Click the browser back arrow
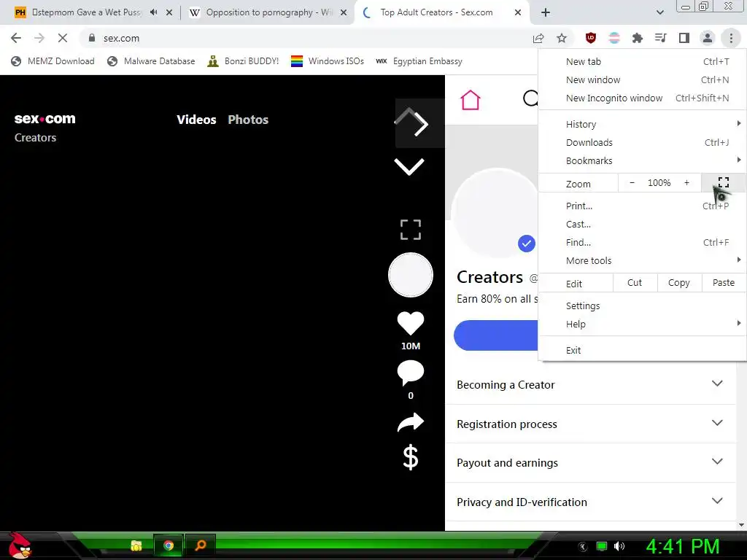The image size is (747, 560). [16, 38]
